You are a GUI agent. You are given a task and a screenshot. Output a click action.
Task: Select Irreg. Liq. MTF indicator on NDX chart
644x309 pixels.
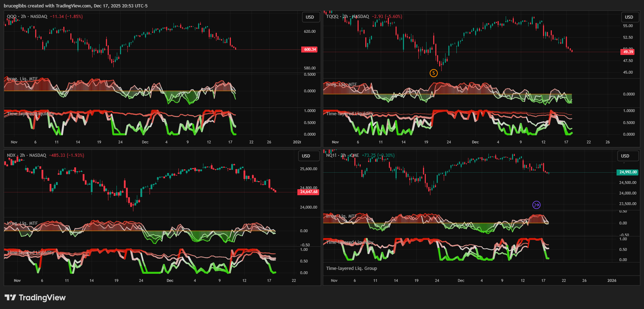tap(22, 223)
